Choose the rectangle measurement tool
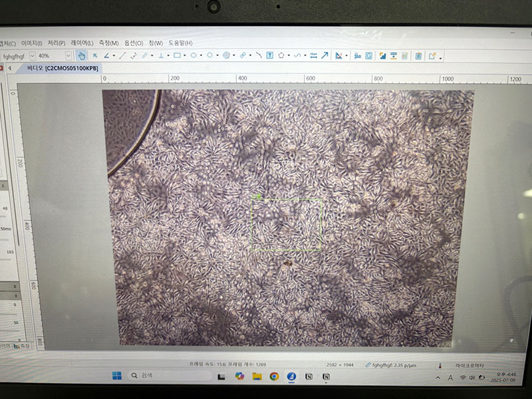This screenshot has width=532, height=399. 177,56
